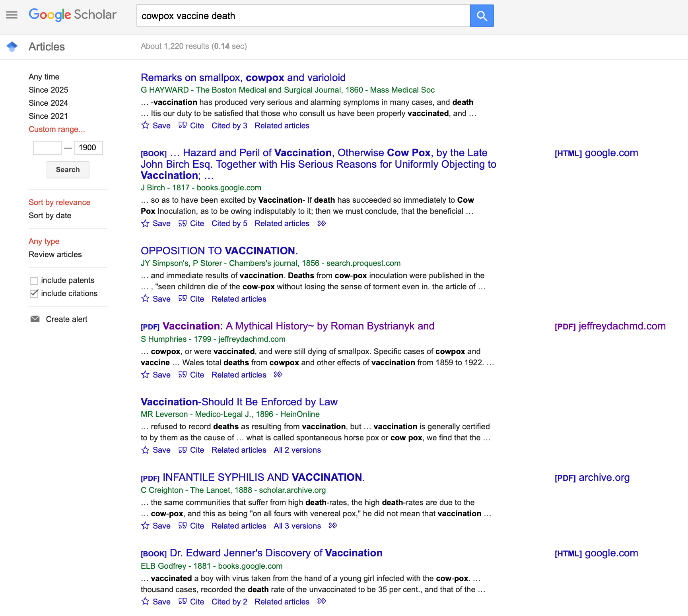Click the Articles heading
This screenshot has height=616, width=688.
pos(47,46)
